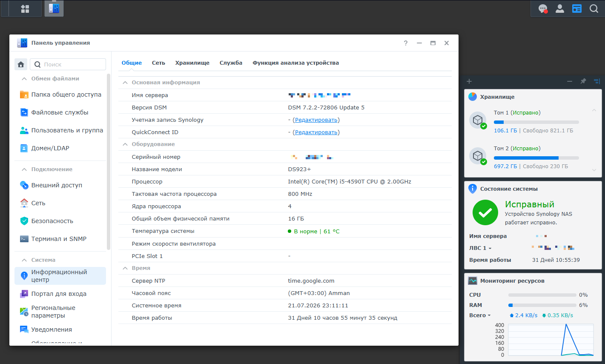This screenshot has height=364, width=605.
Task: Switch to the Общие tab
Action: (x=132, y=63)
